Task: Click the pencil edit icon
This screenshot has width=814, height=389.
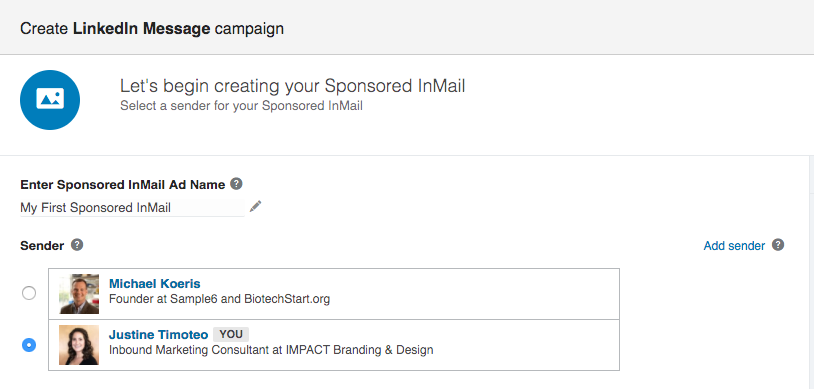Action: pos(255,207)
